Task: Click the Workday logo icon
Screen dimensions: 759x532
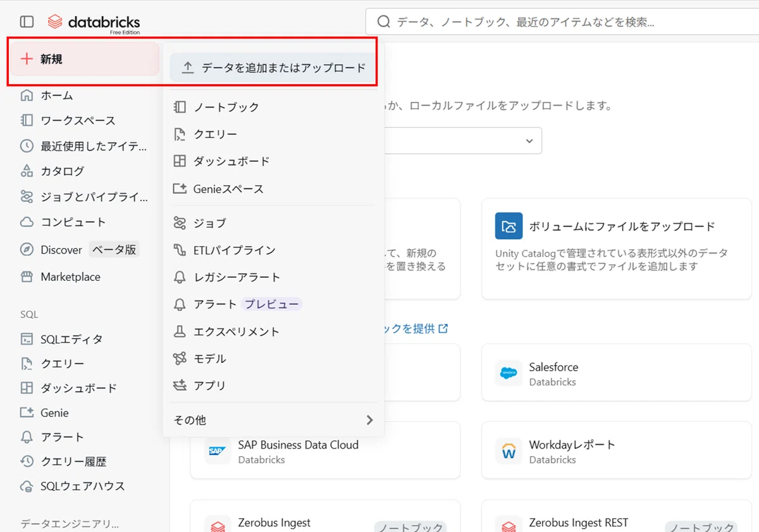Action: tap(509, 451)
